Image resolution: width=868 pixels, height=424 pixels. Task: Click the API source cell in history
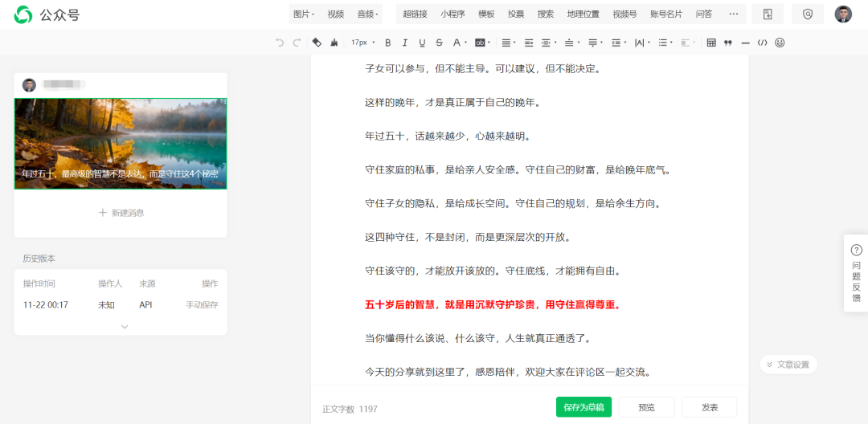(x=145, y=304)
